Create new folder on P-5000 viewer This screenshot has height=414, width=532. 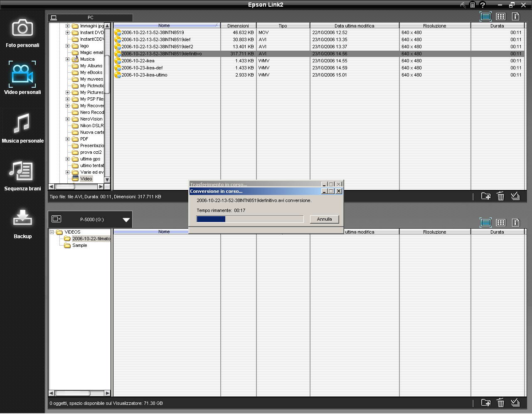[x=485, y=402]
